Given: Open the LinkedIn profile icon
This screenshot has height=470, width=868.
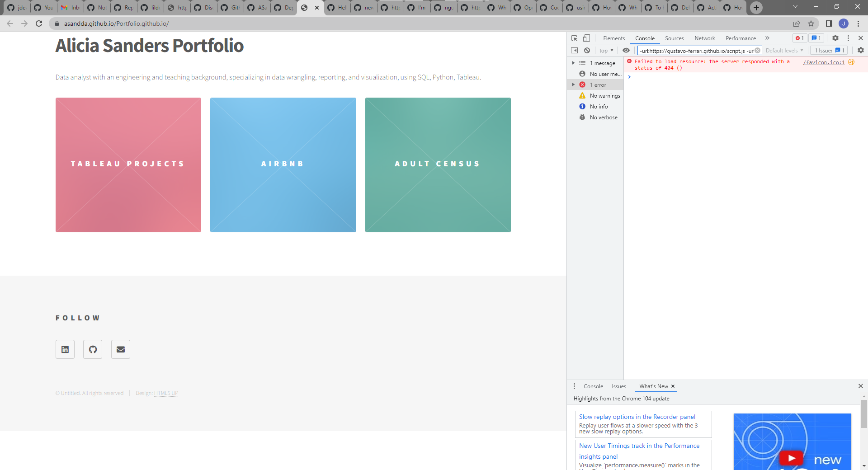Looking at the screenshot, I should click(x=65, y=349).
